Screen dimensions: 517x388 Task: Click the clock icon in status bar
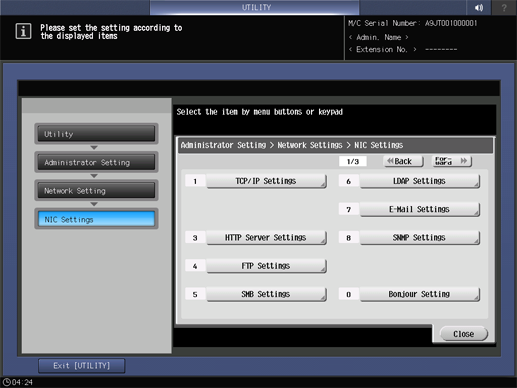click(7, 382)
